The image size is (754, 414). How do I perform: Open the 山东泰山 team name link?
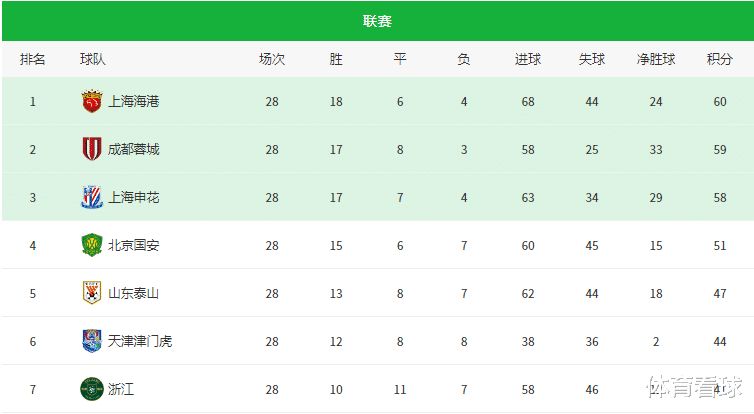coord(133,293)
